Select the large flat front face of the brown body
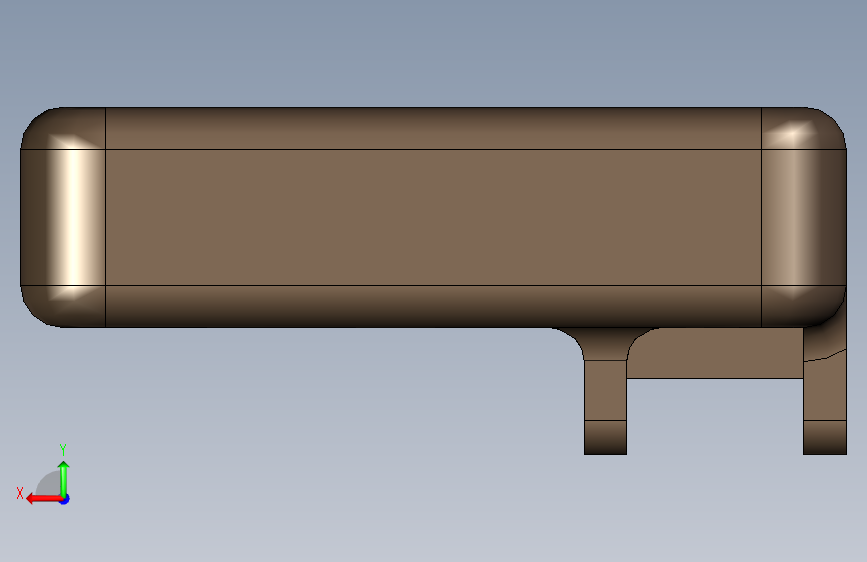Image resolution: width=867 pixels, height=562 pixels. point(433,217)
